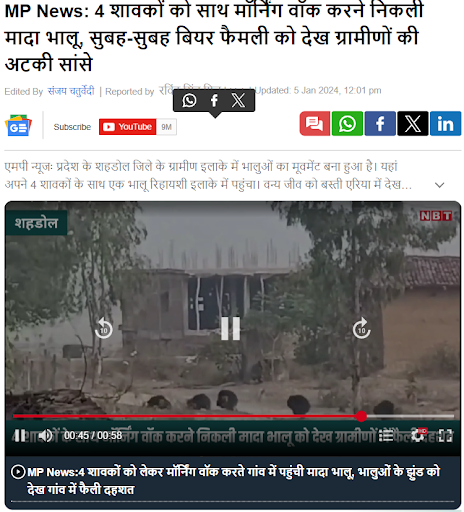Share via Facebook in the dark tooltip popup

[x=214, y=100]
